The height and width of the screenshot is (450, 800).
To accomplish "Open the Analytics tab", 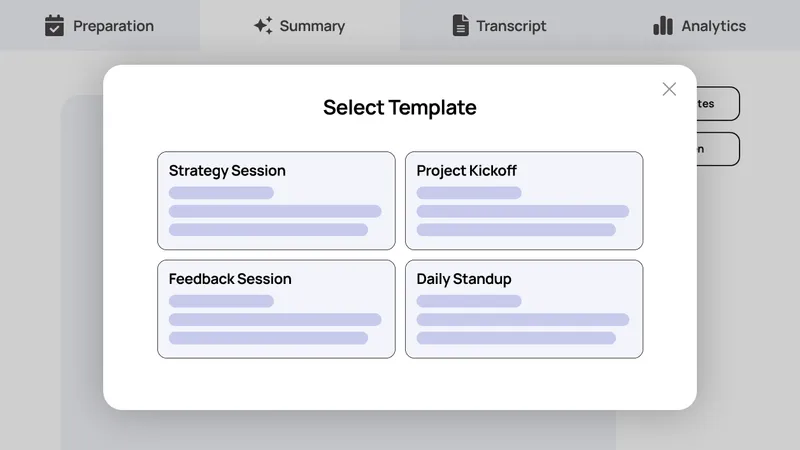I will pyautogui.click(x=700, y=25).
